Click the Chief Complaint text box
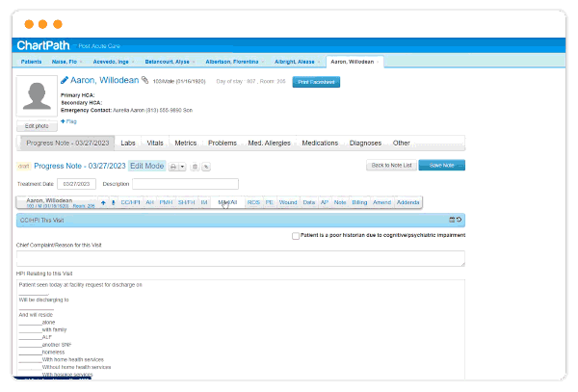578x392 pixels. point(241,258)
